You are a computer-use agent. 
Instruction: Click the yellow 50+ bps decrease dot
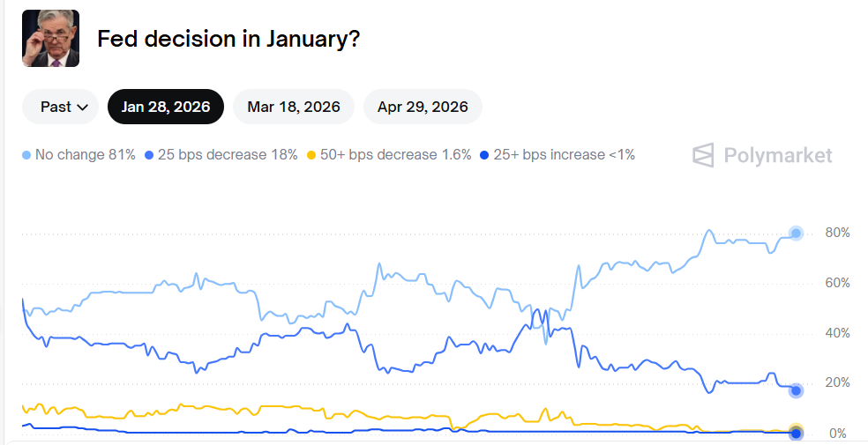[311, 156]
